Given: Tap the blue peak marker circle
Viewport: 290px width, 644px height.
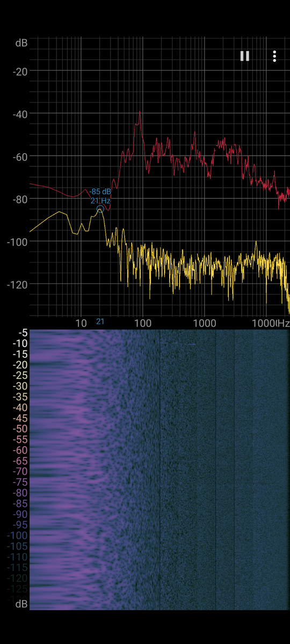Looking at the screenshot, I should pyautogui.click(x=100, y=209).
